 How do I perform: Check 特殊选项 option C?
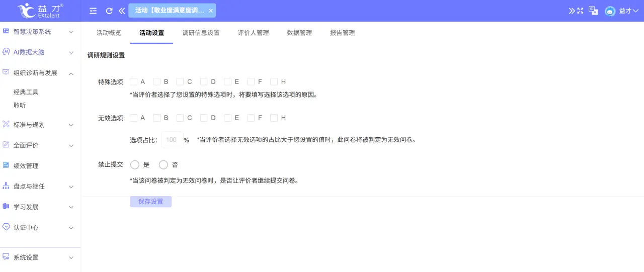(180, 81)
